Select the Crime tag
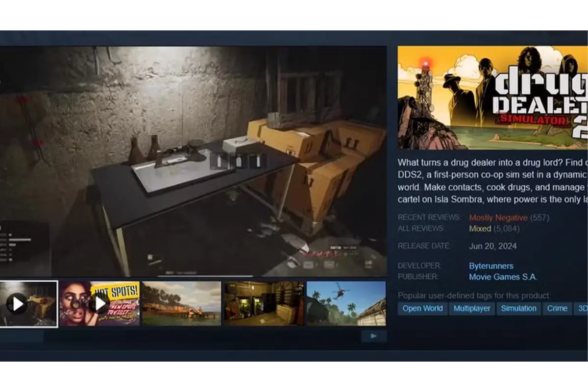 (x=558, y=308)
